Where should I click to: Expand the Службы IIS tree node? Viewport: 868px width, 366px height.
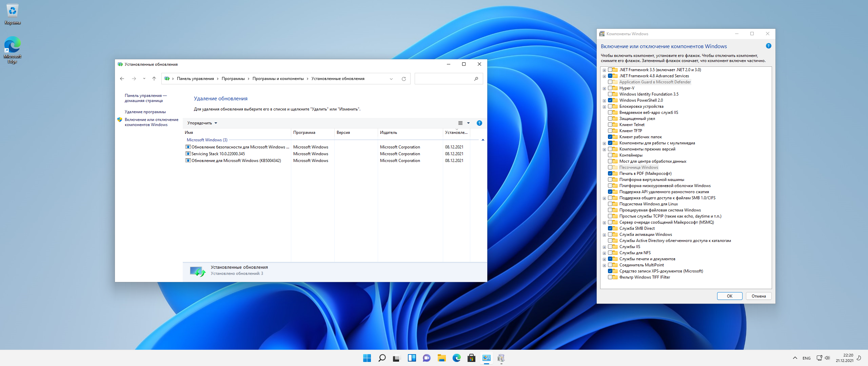[x=604, y=247]
